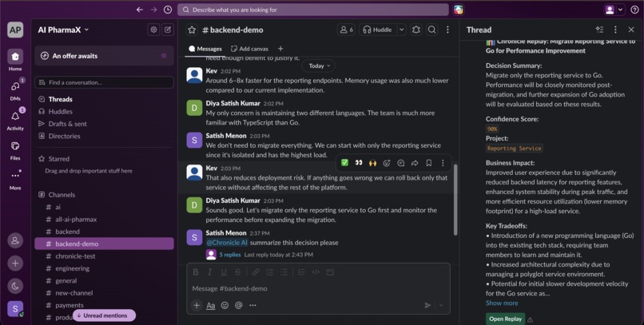Viewport: 644px width, 325px height.
Task: Open the 5 replies thread link
Action: pyautogui.click(x=230, y=255)
